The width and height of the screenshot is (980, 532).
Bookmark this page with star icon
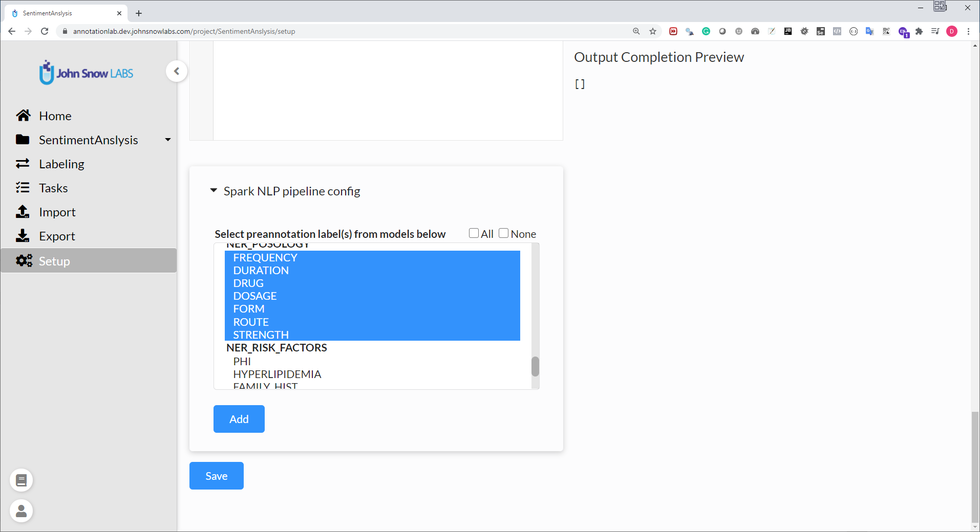click(x=653, y=31)
